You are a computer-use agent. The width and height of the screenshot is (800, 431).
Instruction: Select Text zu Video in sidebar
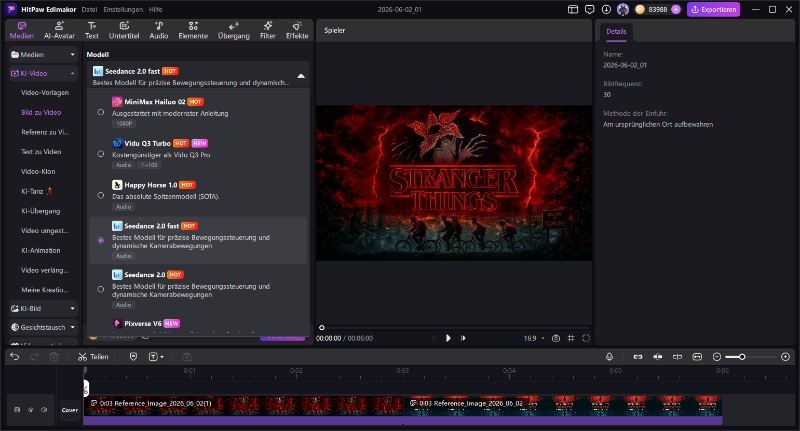click(x=41, y=151)
